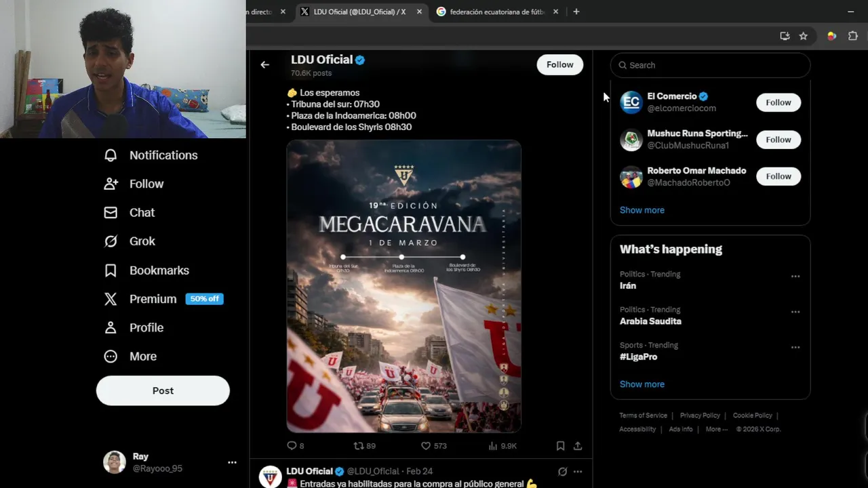Open the Follow section in the sidebar

[134, 184]
